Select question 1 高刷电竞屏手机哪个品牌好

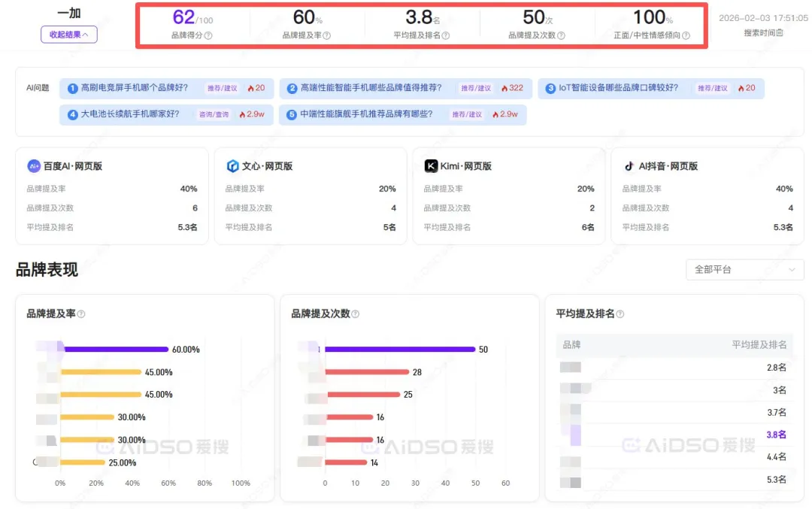tap(134, 88)
